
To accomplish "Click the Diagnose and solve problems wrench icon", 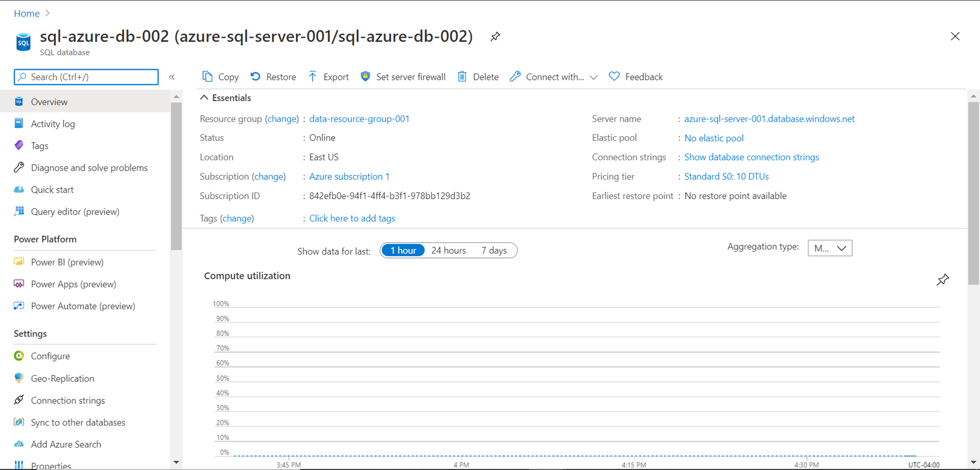I will [19, 167].
